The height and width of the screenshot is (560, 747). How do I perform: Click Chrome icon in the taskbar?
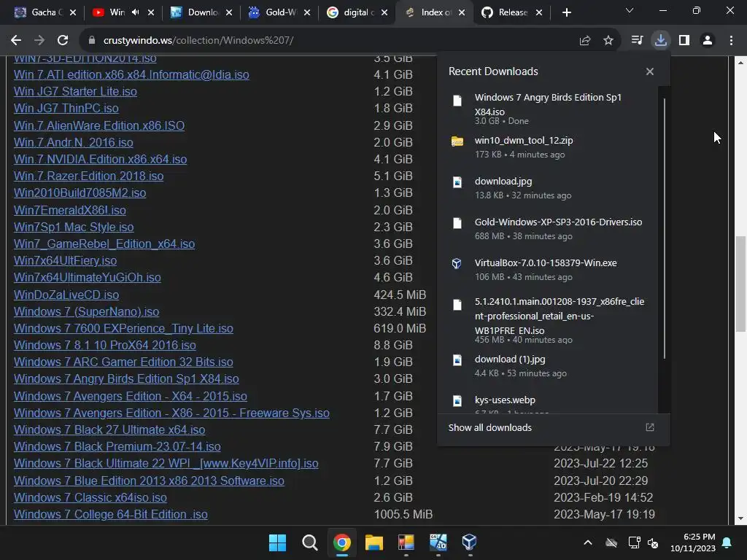(x=342, y=542)
